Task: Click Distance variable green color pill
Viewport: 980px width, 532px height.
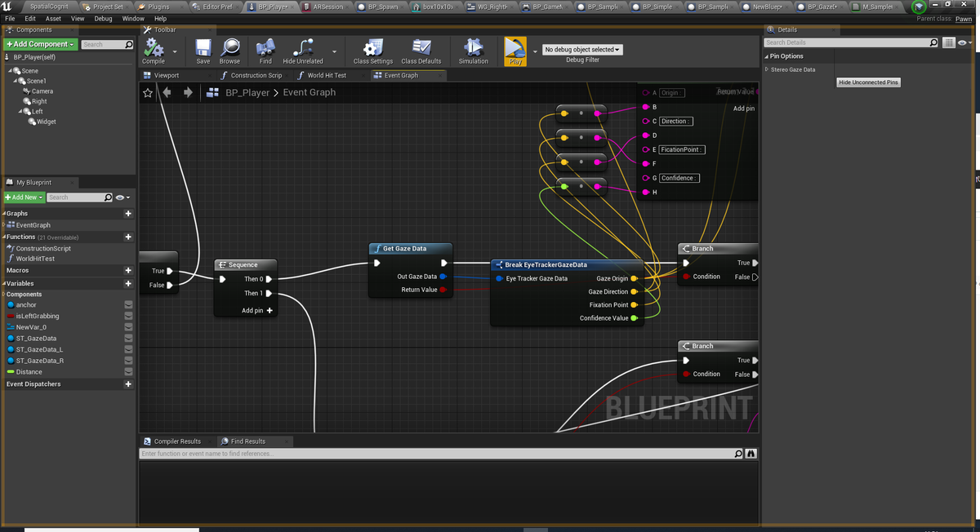Action: [11, 372]
